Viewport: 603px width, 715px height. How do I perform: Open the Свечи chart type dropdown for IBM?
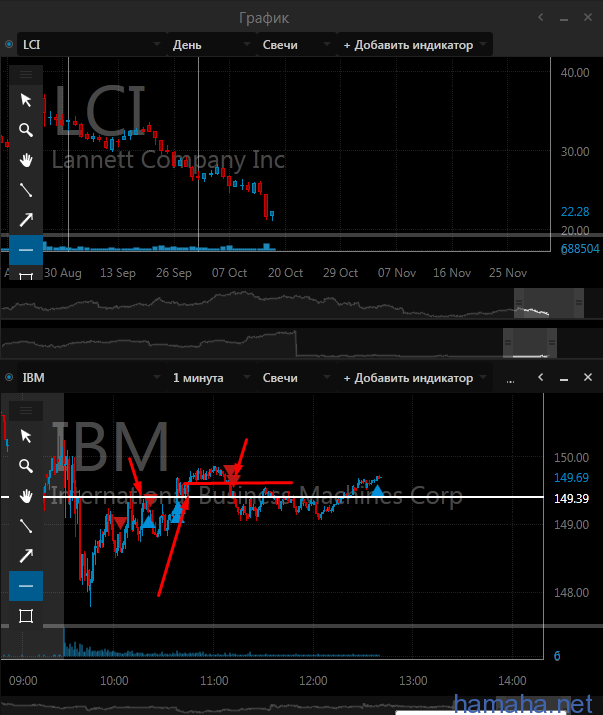296,378
